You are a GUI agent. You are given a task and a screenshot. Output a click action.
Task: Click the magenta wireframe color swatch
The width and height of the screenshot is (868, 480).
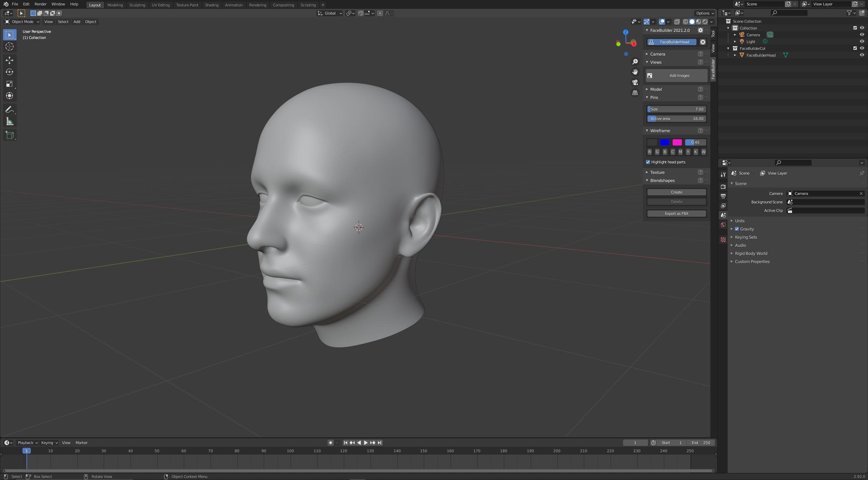(677, 142)
